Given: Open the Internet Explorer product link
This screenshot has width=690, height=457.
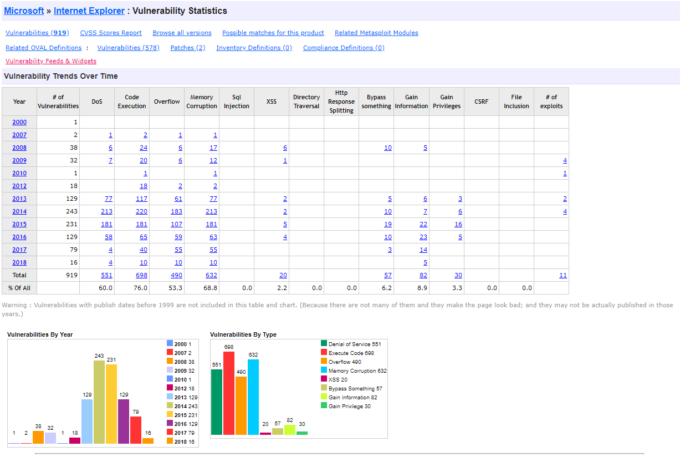Looking at the screenshot, I should [x=89, y=11].
